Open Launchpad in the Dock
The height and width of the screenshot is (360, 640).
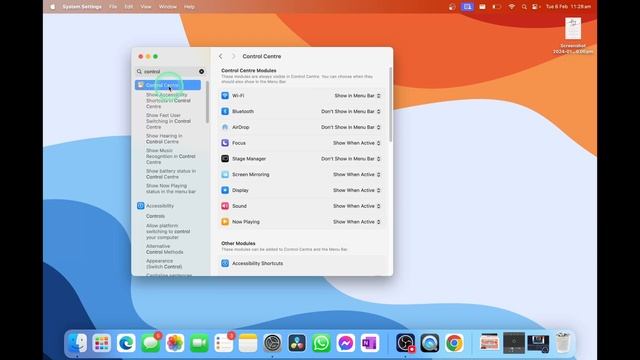tap(102, 343)
